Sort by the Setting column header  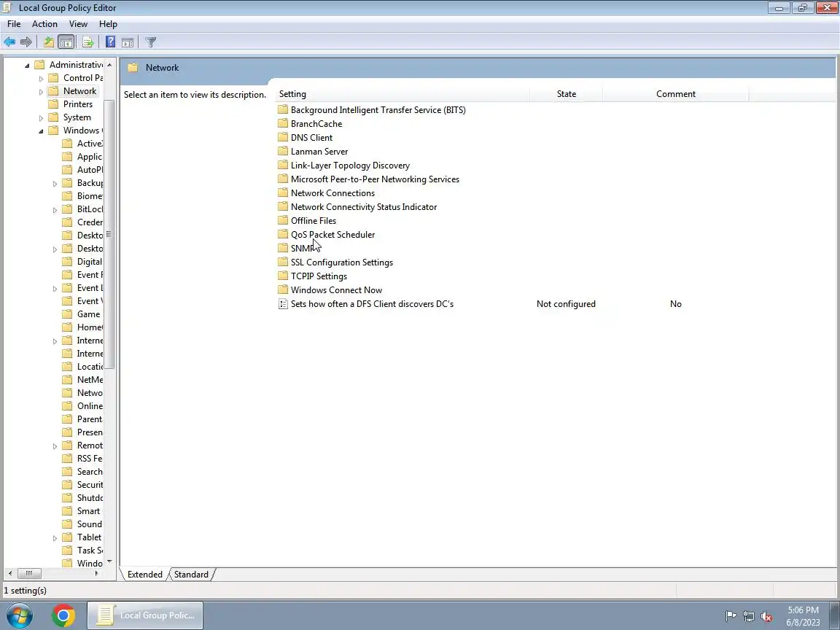click(x=402, y=94)
